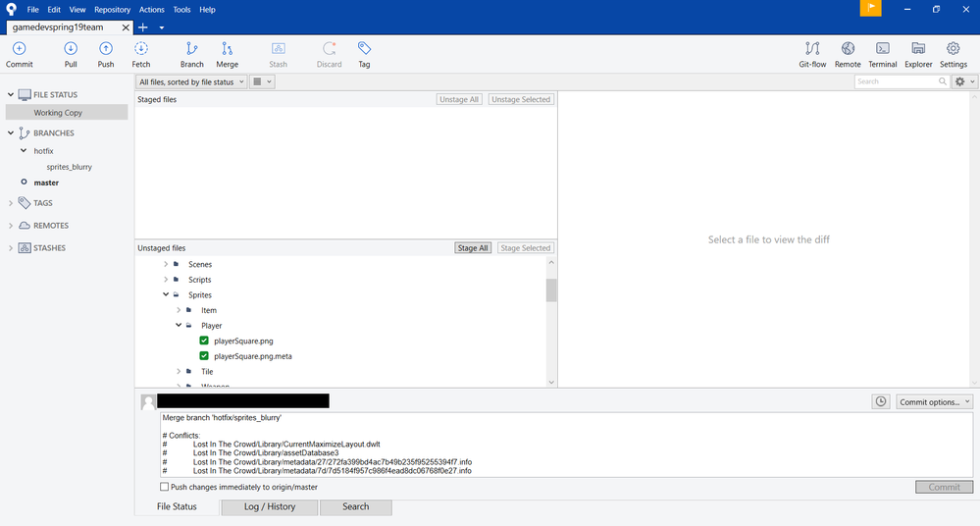Collapse the hotfix branch folder
This screenshot has width=980, height=526.
[x=24, y=151]
